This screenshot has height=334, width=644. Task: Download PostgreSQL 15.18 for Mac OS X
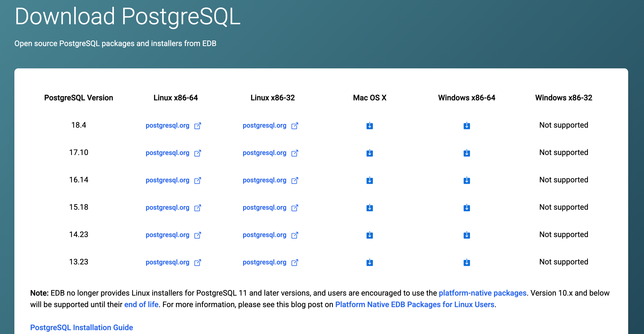pos(369,207)
